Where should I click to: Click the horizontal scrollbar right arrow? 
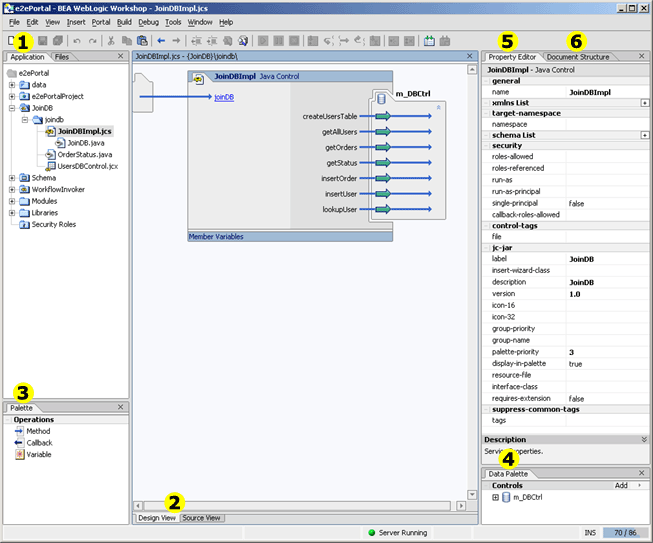pyautogui.click(x=461, y=506)
